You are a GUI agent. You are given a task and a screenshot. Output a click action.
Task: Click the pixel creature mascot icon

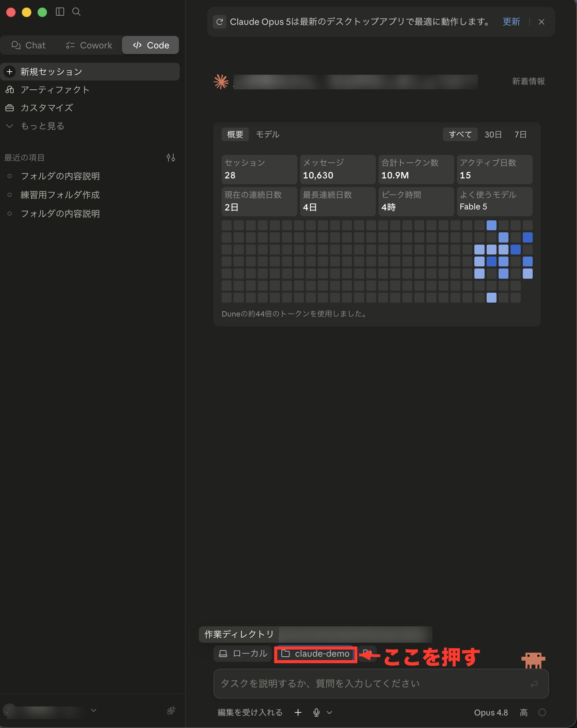[x=533, y=660]
